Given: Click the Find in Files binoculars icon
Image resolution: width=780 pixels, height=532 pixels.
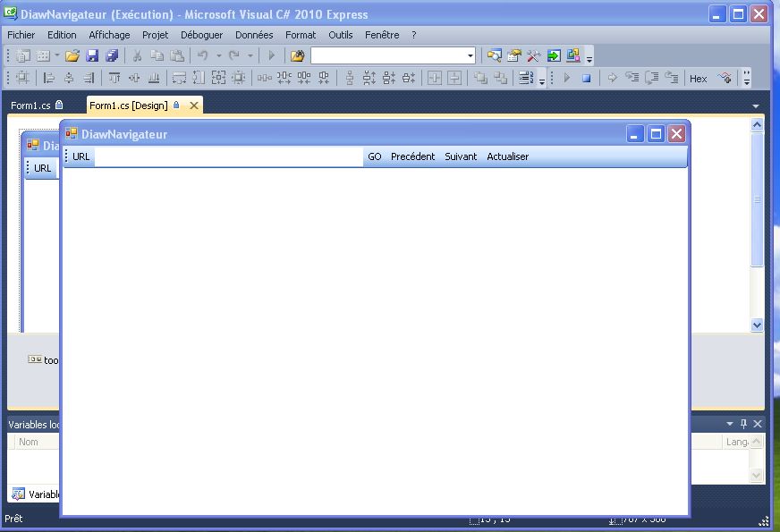Looking at the screenshot, I should click(x=298, y=55).
